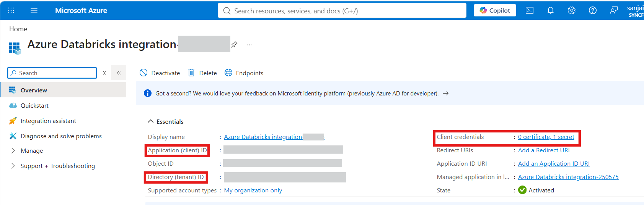The height and width of the screenshot is (205, 644).
Task: Open the Azure Databricks integration display name link
Action: [274, 137]
